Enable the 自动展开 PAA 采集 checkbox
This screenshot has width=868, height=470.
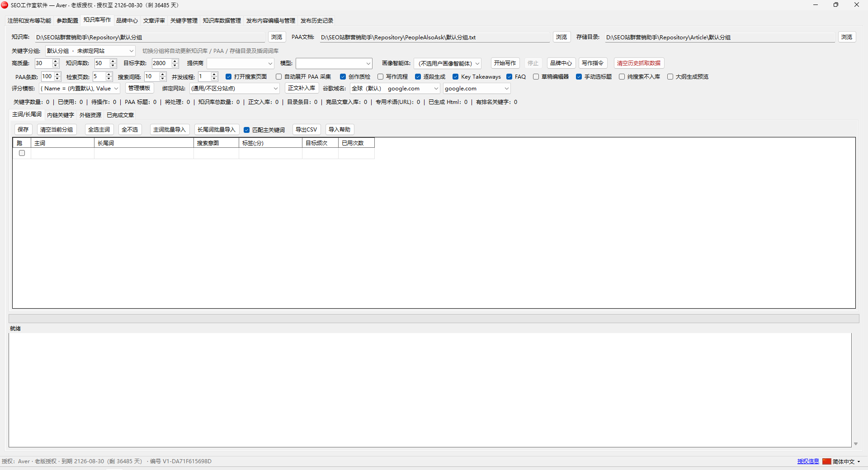[278, 77]
